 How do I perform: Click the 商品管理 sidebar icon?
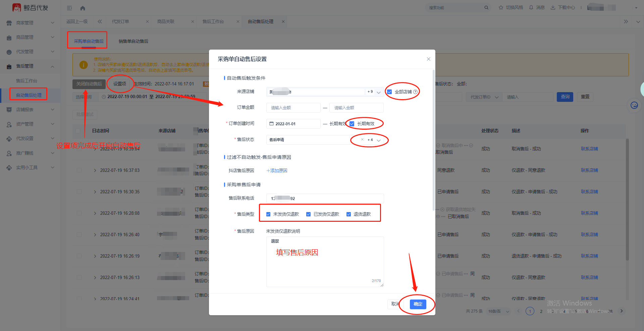[9, 38]
